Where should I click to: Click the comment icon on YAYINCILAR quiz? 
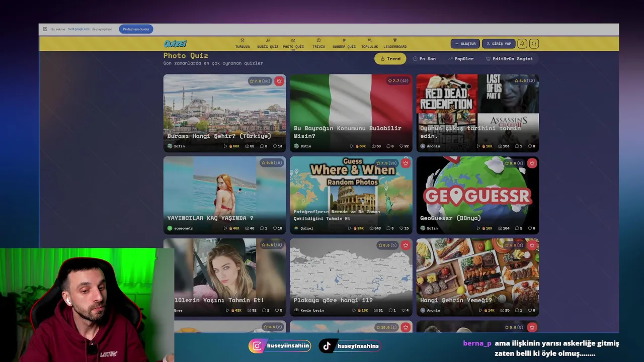(x=262, y=228)
